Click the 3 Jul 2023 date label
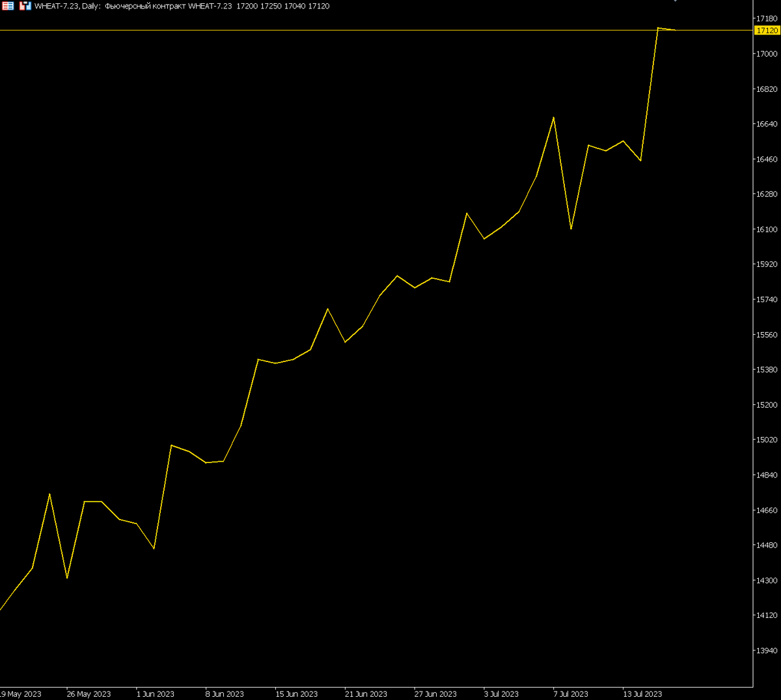This screenshot has width=781, height=700. pos(501,694)
